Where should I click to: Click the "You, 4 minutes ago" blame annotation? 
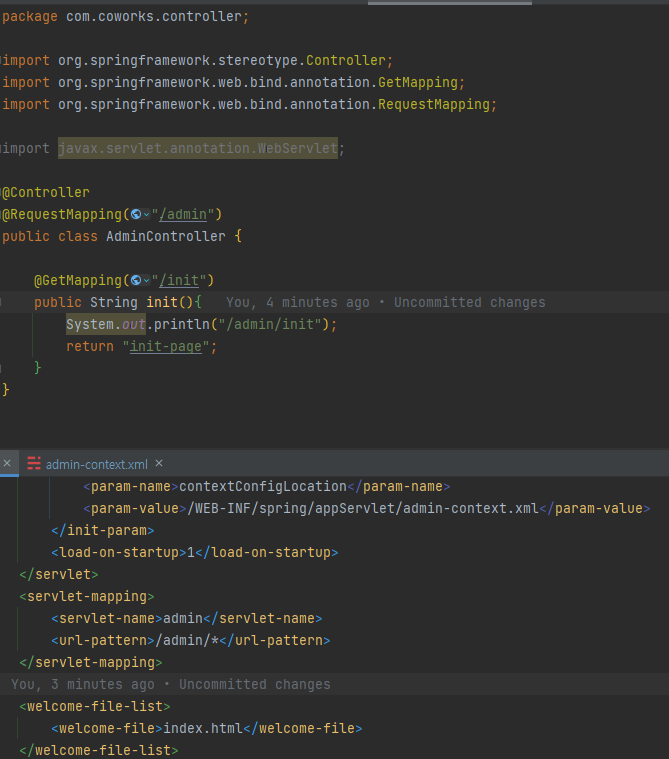tap(385, 303)
